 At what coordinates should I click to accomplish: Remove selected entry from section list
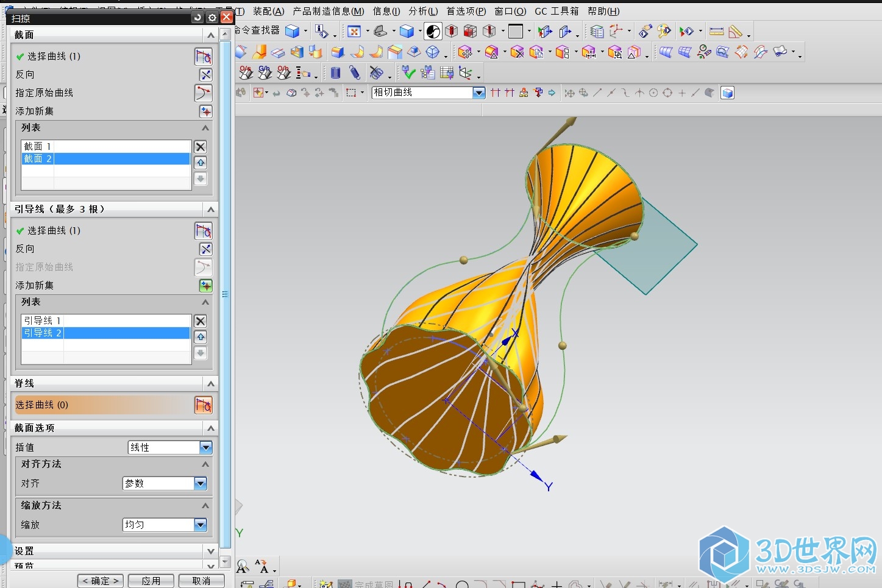[x=201, y=147]
